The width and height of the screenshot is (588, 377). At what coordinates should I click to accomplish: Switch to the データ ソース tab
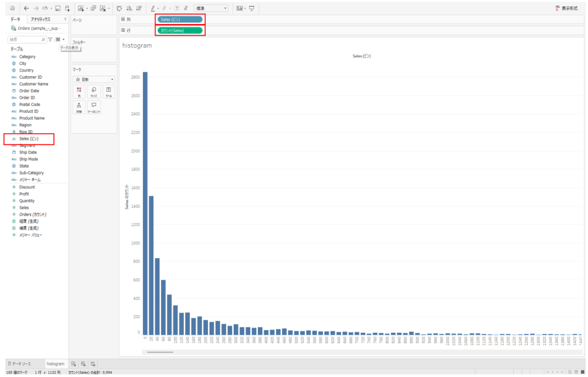tap(24, 364)
